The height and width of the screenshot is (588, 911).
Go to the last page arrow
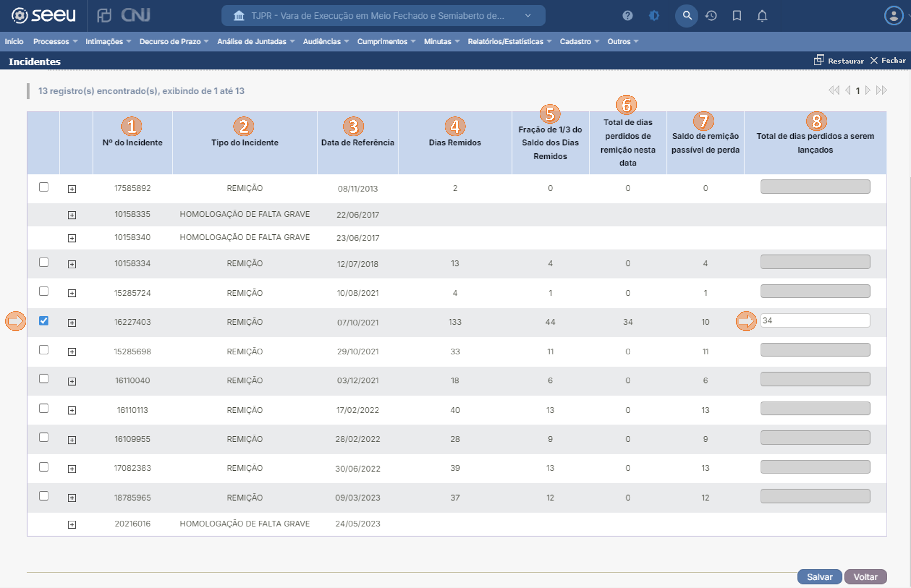click(x=881, y=91)
